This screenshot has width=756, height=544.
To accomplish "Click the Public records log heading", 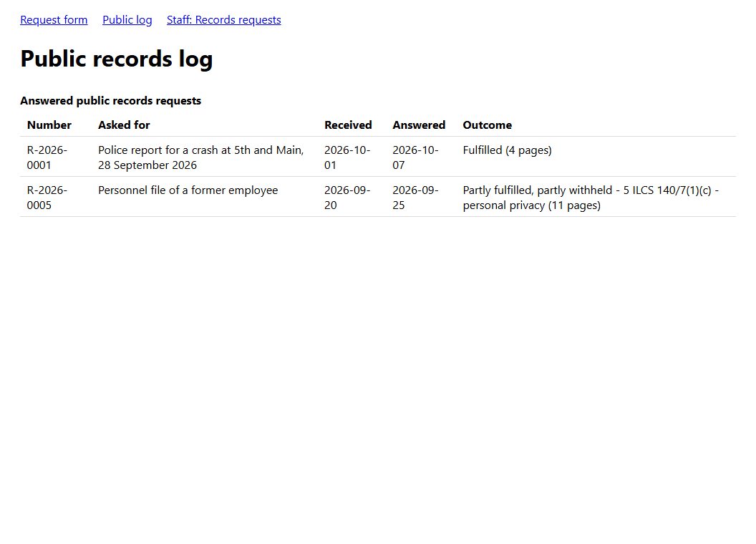I will pos(116,59).
